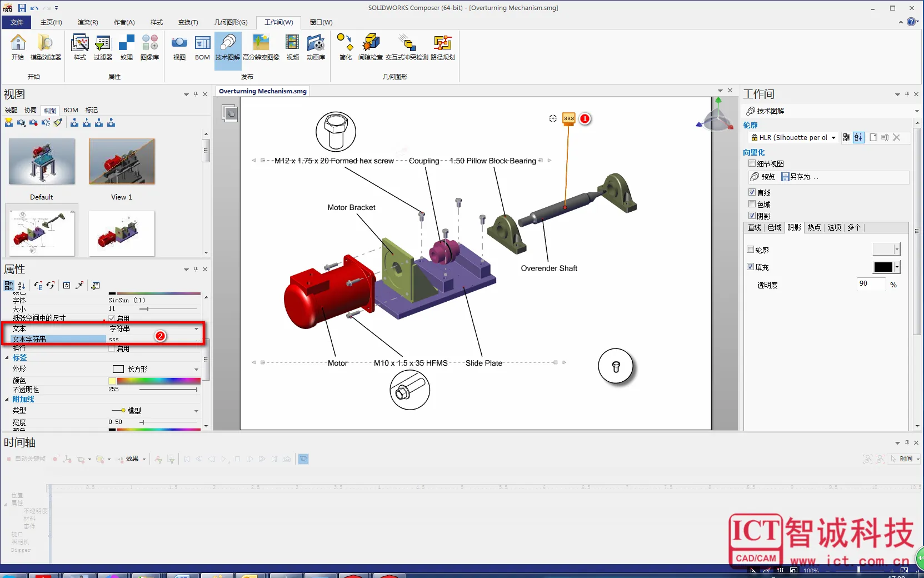Switch to the 几何图形(G) ribbon tab

231,22
